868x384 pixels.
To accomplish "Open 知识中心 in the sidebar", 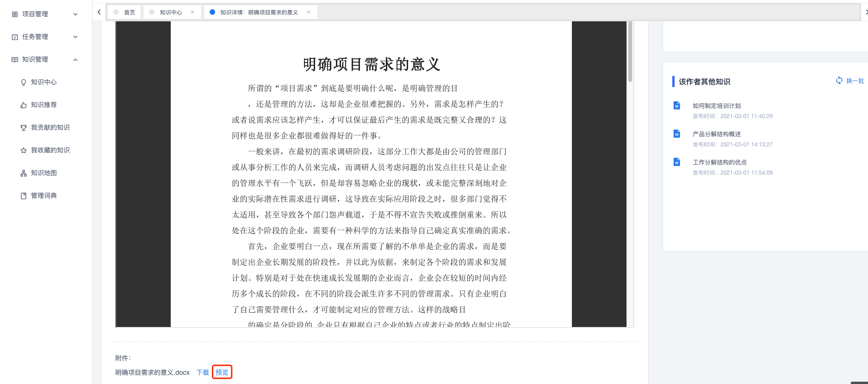I will [44, 82].
